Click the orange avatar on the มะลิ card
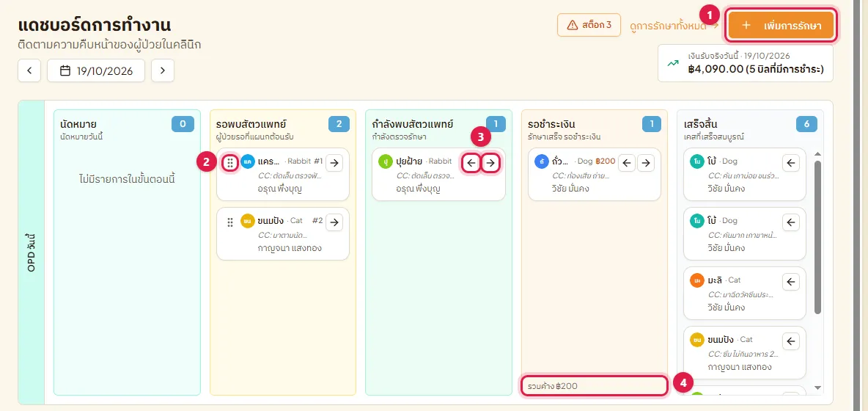 (x=697, y=281)
